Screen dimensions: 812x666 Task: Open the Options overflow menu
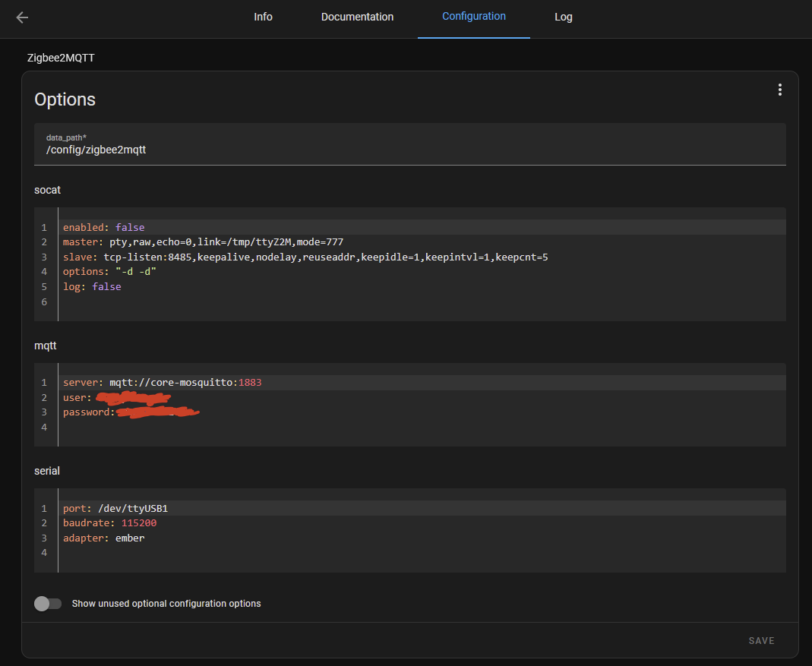779,90
